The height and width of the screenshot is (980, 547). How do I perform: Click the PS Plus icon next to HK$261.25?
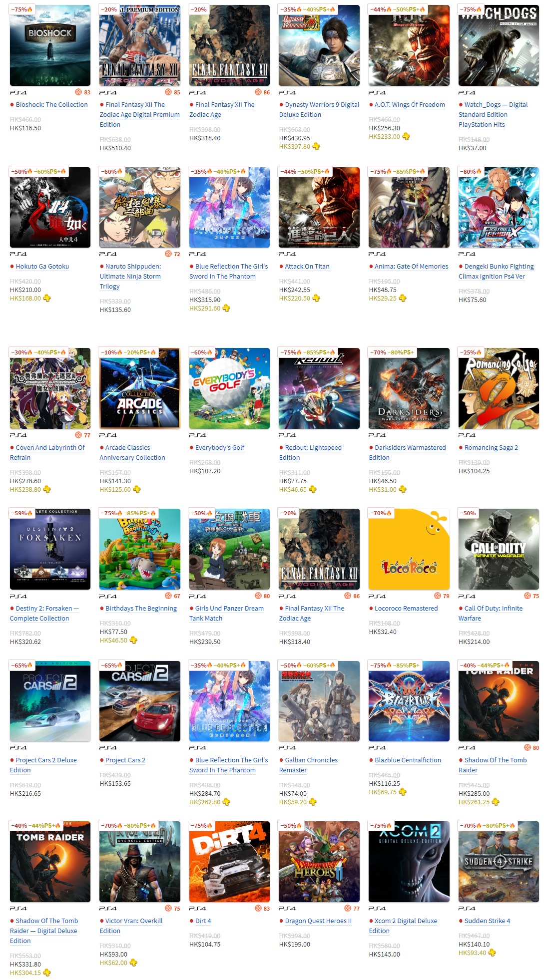click(496, 802)
